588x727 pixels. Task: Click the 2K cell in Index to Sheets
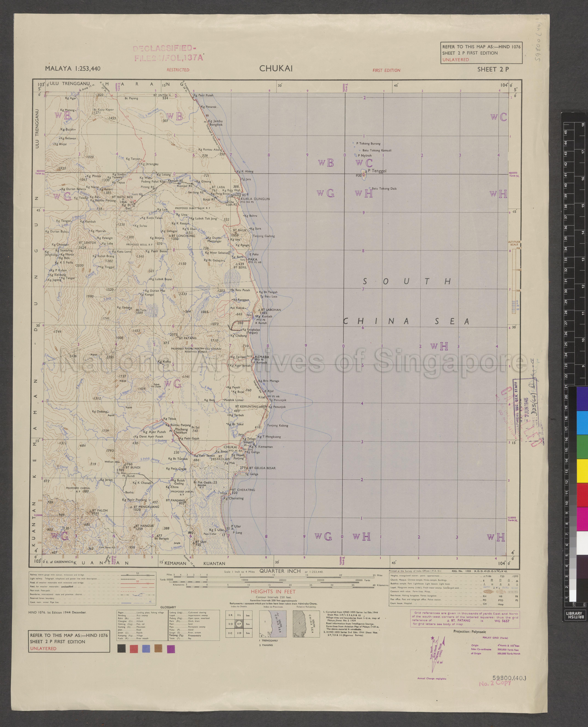pos(230,615)
